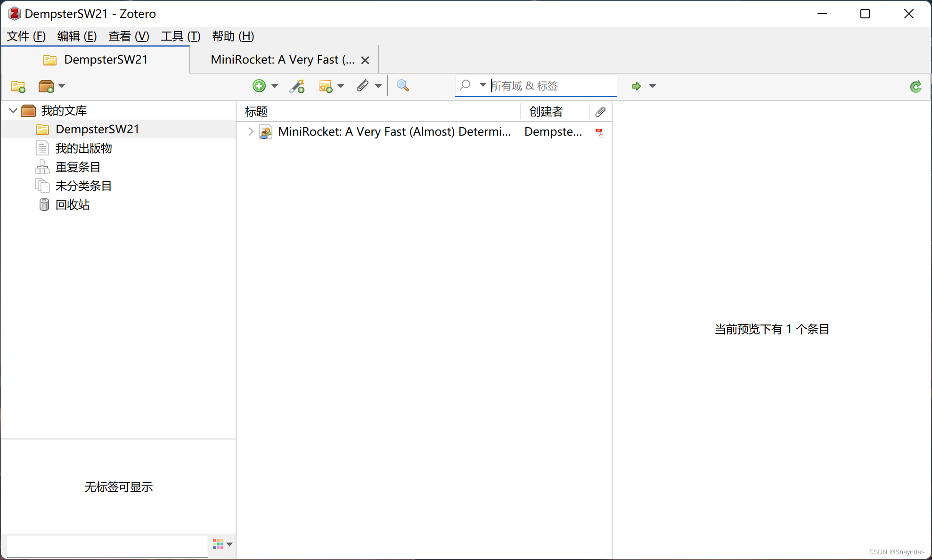The width and height of the screenshot is (932, 560).
Task: Click the green New Item plus icon
Action: pyautogui.click(x=259, y=86)
